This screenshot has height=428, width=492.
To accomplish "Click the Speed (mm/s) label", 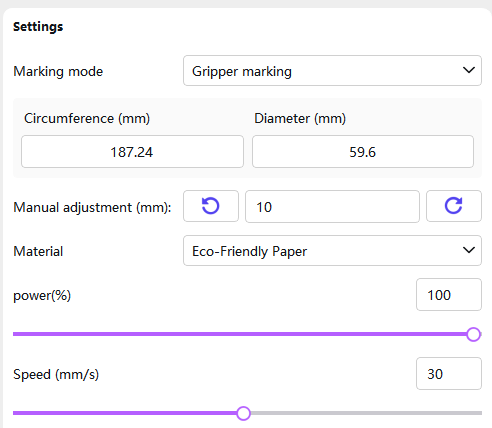I will click(56, 374).
